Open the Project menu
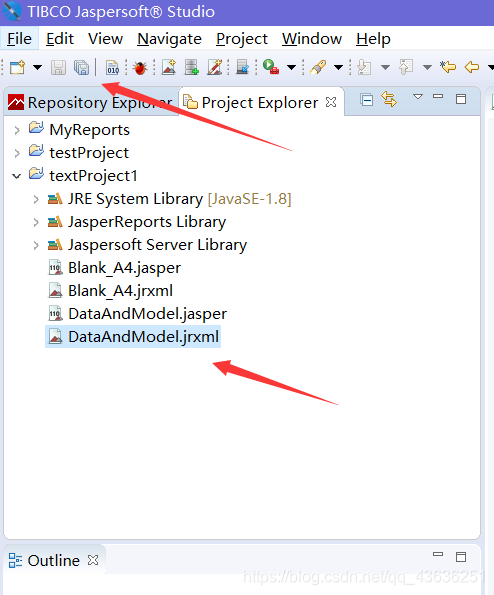Viewport: 494px width, 595px height. coord(242,39)
